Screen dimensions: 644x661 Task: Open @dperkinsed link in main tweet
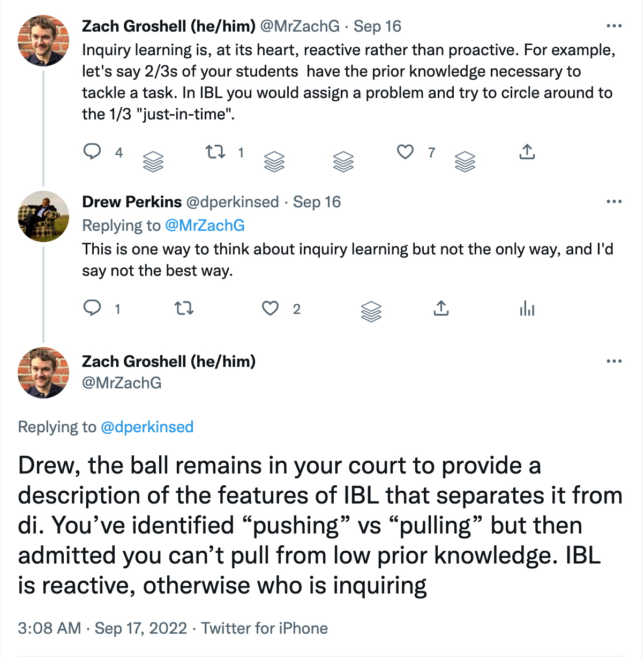147,427
